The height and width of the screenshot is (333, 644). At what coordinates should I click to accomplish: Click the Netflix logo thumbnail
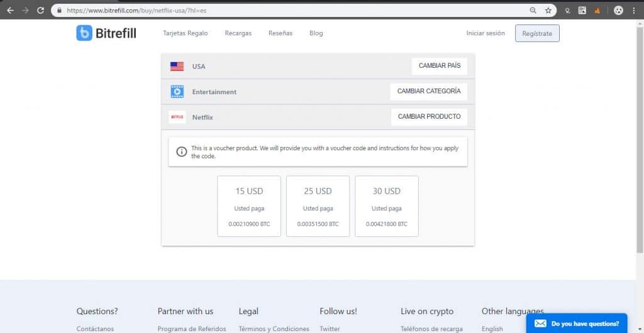click(x=177, y=117)
